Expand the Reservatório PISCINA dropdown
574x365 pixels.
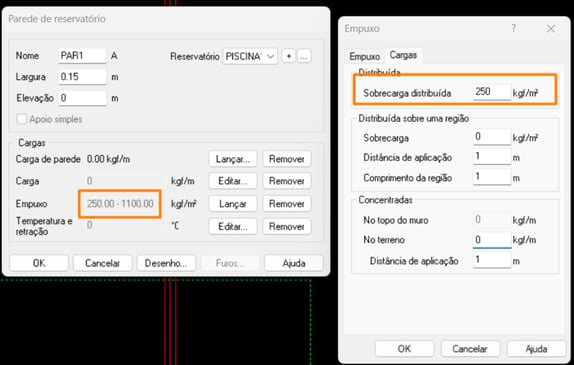pyautogui.click(x=250, y=56)
